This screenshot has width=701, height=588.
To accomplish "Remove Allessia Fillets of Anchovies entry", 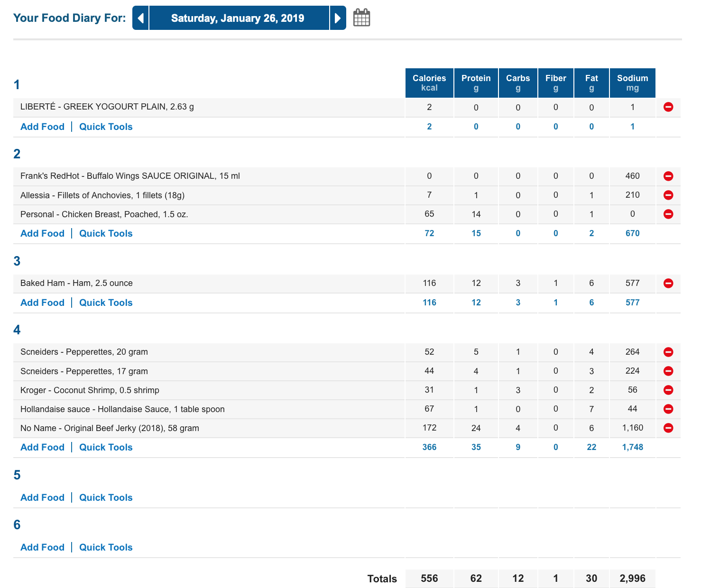I will (668, 195).
